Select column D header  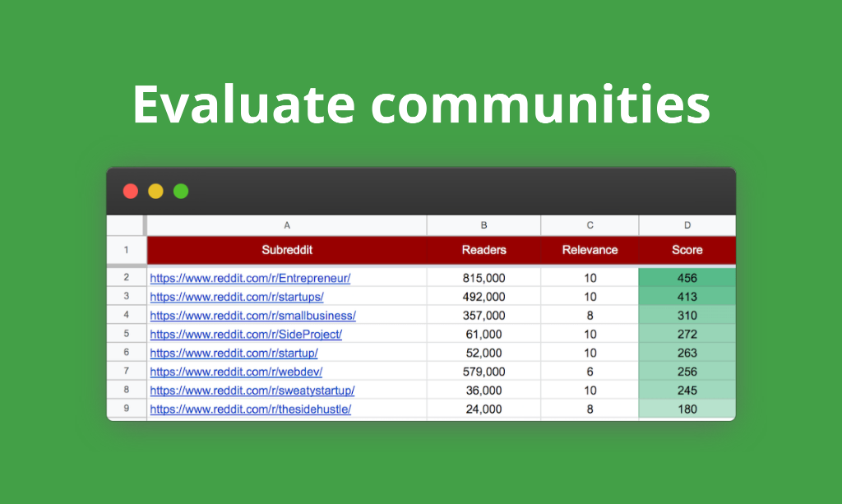687,224
